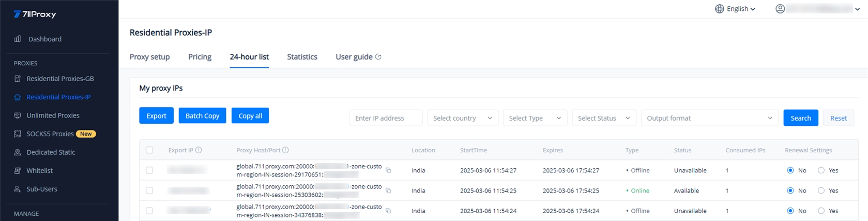This screenshot has width=868, height=221.
Task: Click the globe language icon
Action: coord(719,9)
